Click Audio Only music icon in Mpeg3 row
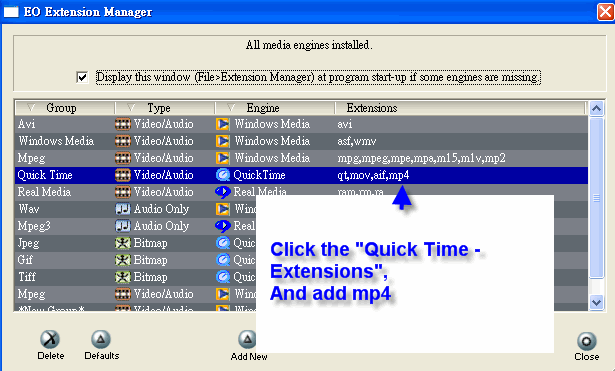This screenshot has height=371, width=615. click(x=122, y=226)
